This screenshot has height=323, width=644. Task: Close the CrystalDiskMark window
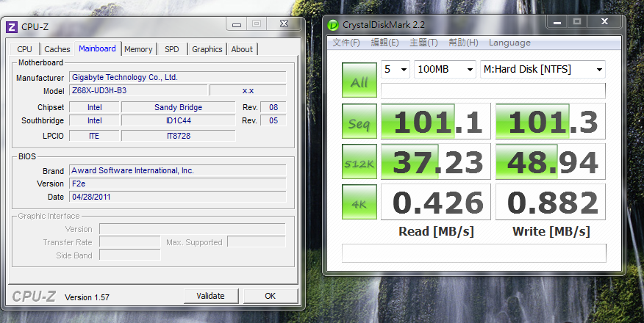(604, 22)
